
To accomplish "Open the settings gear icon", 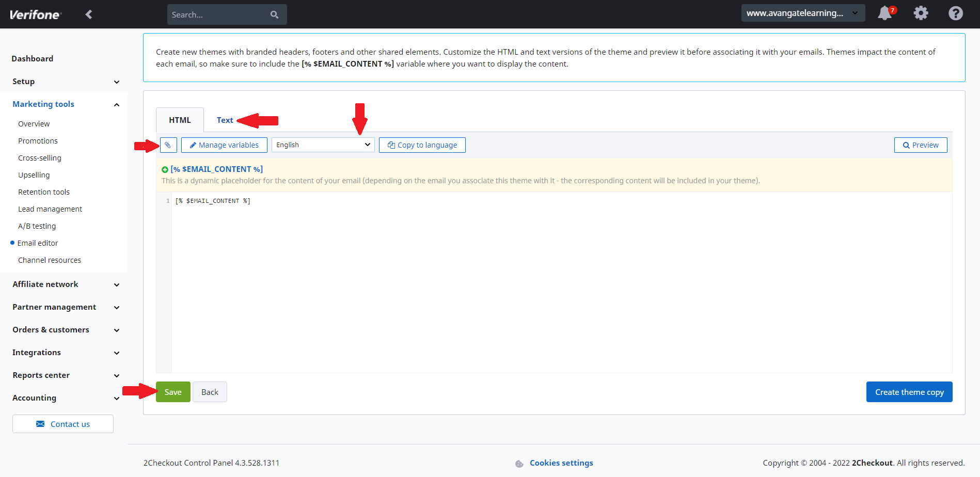I will coord(920,13).
